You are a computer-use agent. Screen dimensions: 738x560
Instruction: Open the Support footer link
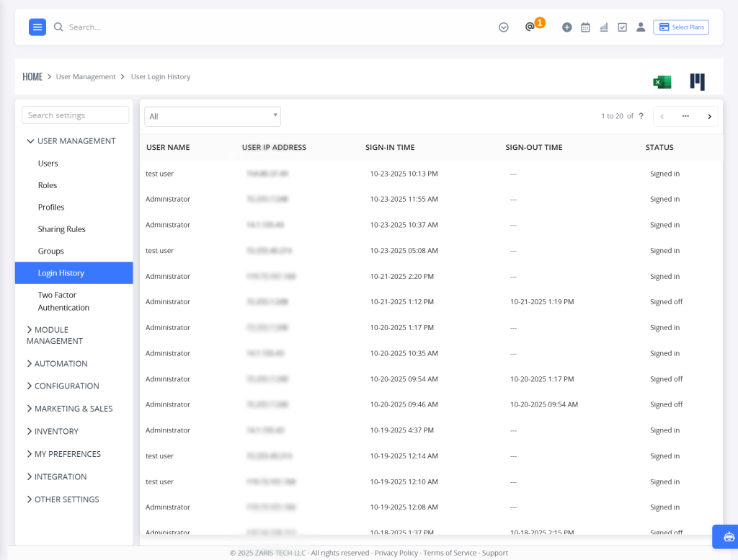click(494, 553)
